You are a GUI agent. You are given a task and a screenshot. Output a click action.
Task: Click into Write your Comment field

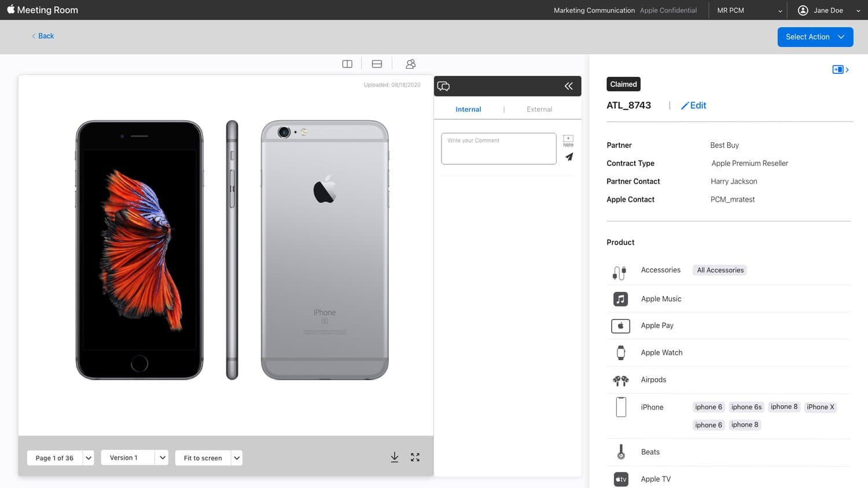pos(499,149)
